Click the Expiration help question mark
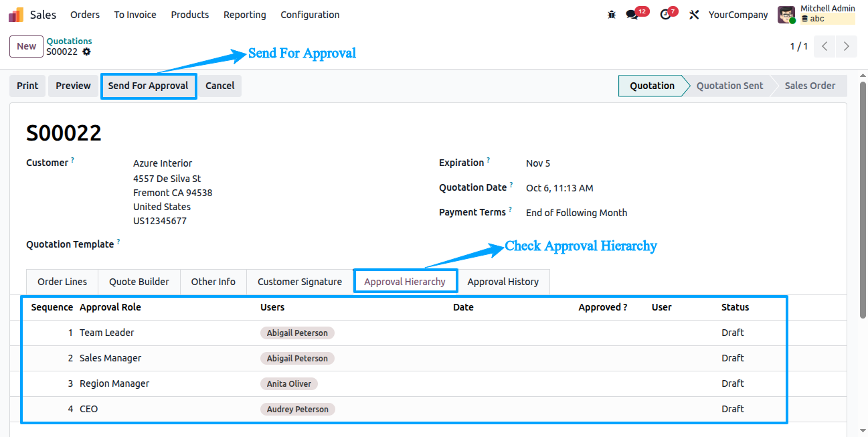The width and height of the screenshot is (868, 437). pos(489,161)
